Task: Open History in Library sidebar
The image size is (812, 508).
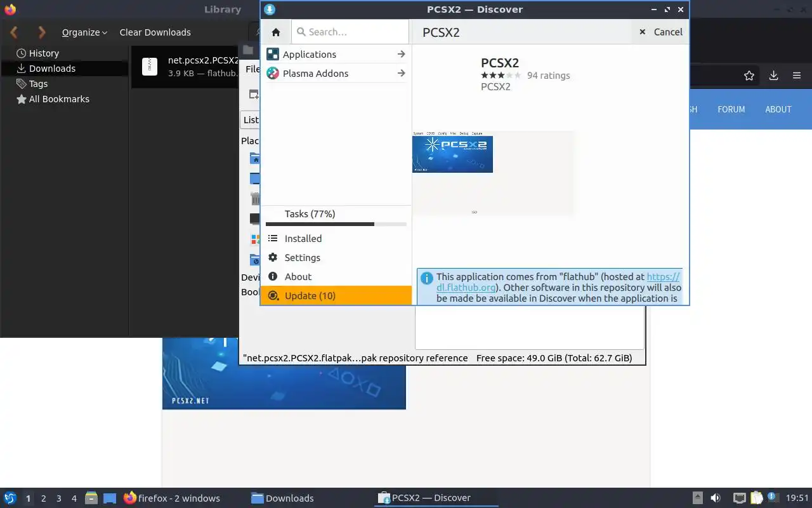Action: 44,53
